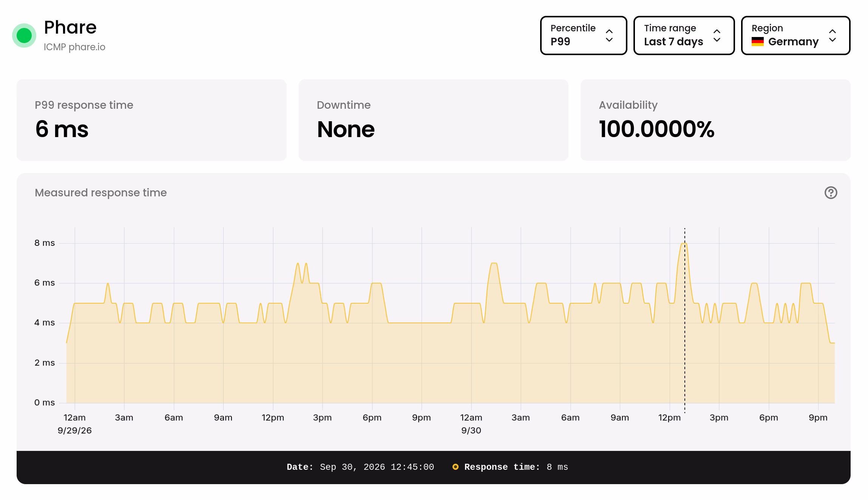Click the 0 ms y-axis label
The width and height of the screenshot is (868, 500).
(x=45, y=403)
